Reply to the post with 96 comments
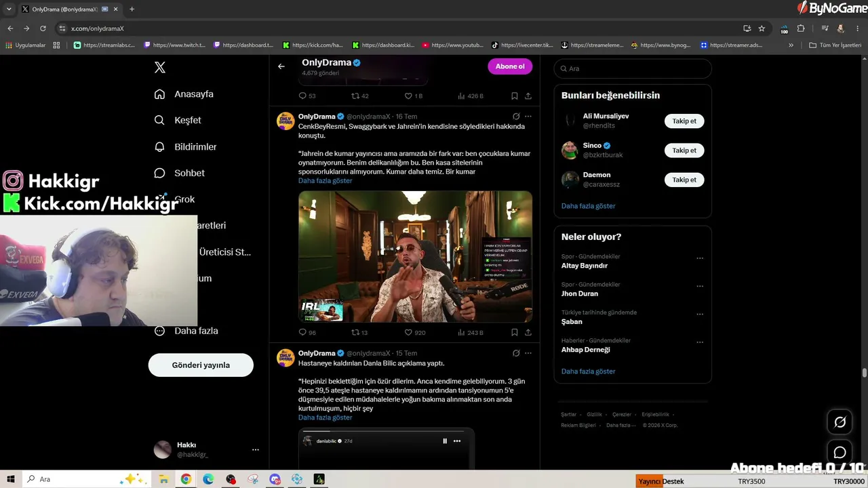Viewport: 868px width, 488px height. 307,333
